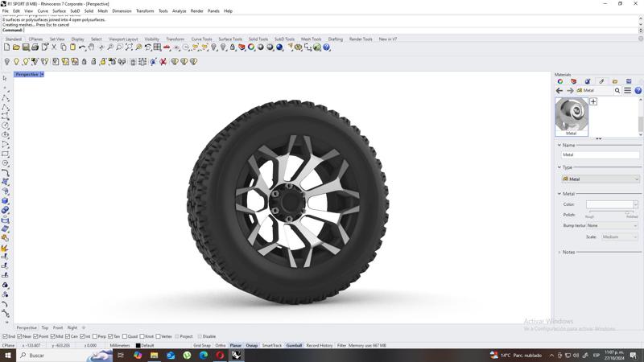Open the File menu
Viewport: 644px width, 362px height.
pos(6,11)
